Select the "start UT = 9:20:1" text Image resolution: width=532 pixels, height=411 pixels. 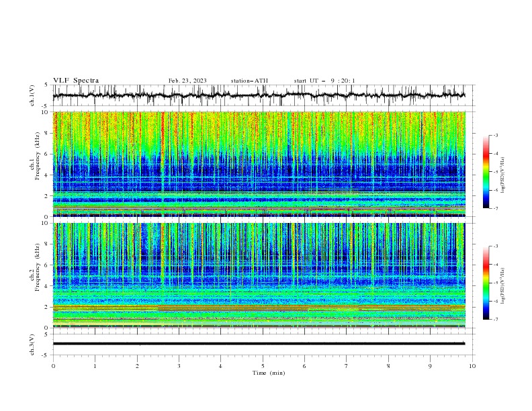click(x=324, y=81)
